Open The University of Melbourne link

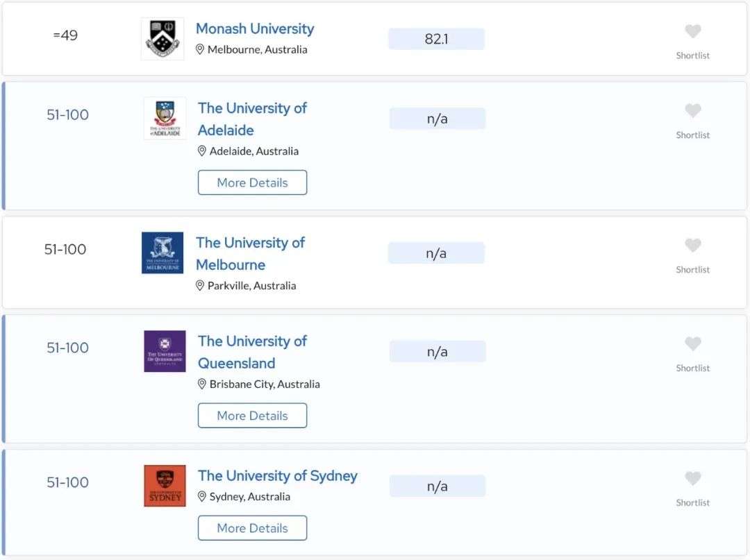pyautogui.click(x=250, y=254)
